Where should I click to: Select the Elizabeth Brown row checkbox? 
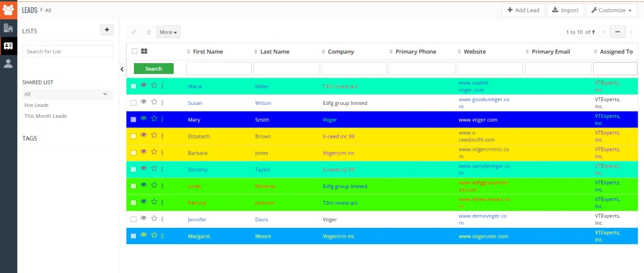134,136
